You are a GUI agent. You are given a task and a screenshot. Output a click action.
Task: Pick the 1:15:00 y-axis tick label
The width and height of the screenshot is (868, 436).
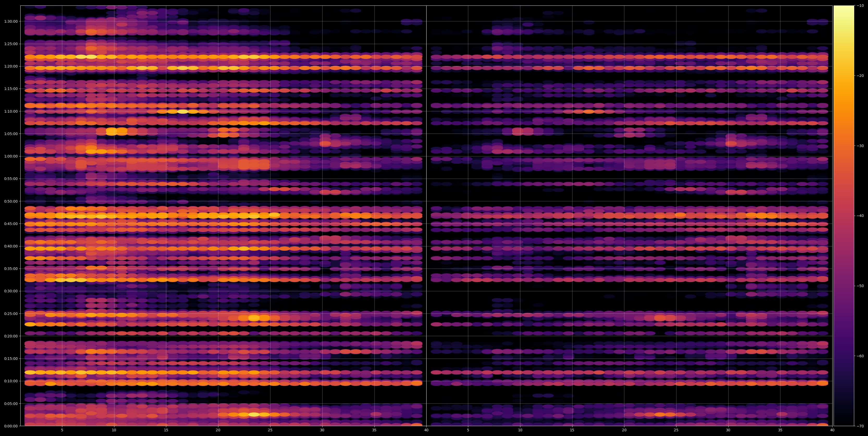pyautogui.click(x=11, y=89)
